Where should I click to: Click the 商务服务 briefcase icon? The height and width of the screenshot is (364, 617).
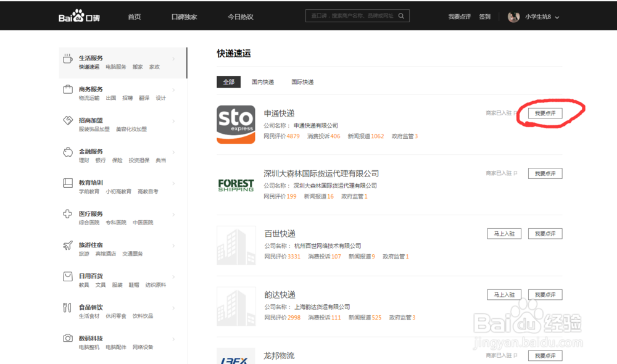pos(68,89)
